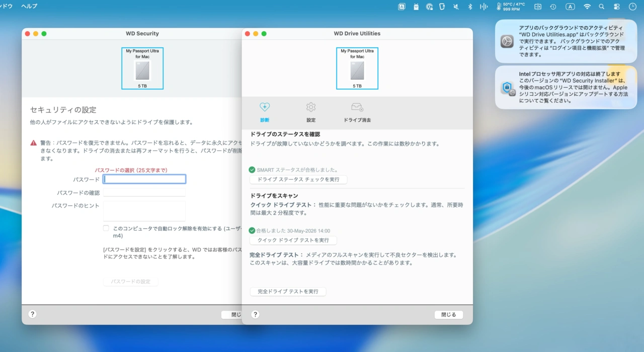Open help icon in WD Security window
The width and height of the screenshot is (644, 352).
[x=32, y=314]
